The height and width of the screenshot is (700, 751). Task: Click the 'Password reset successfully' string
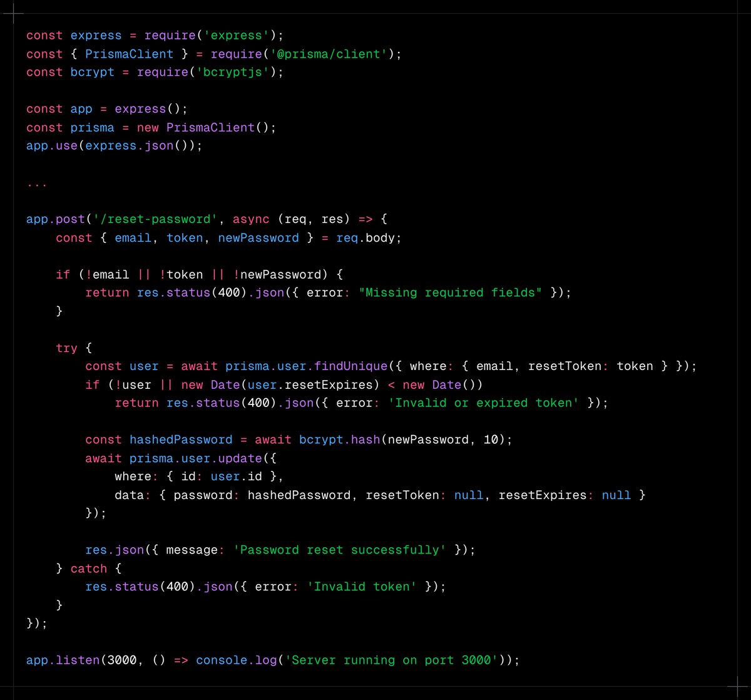tap(339, 550)
